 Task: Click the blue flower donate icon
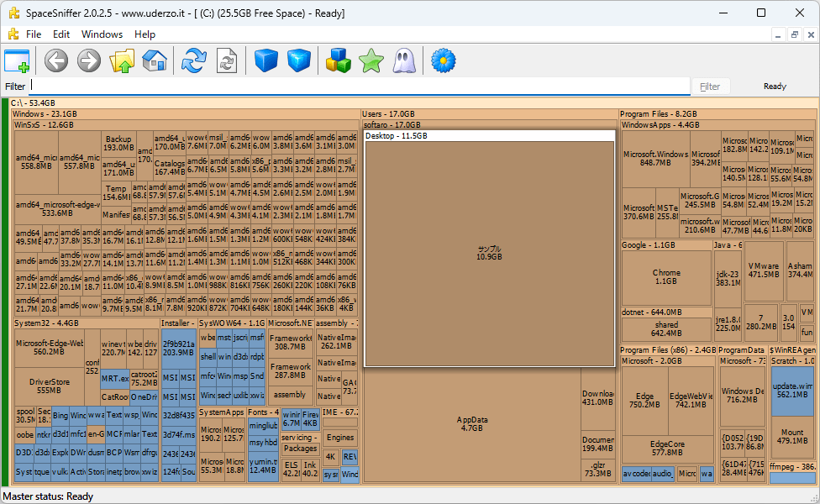pos(444,60)
